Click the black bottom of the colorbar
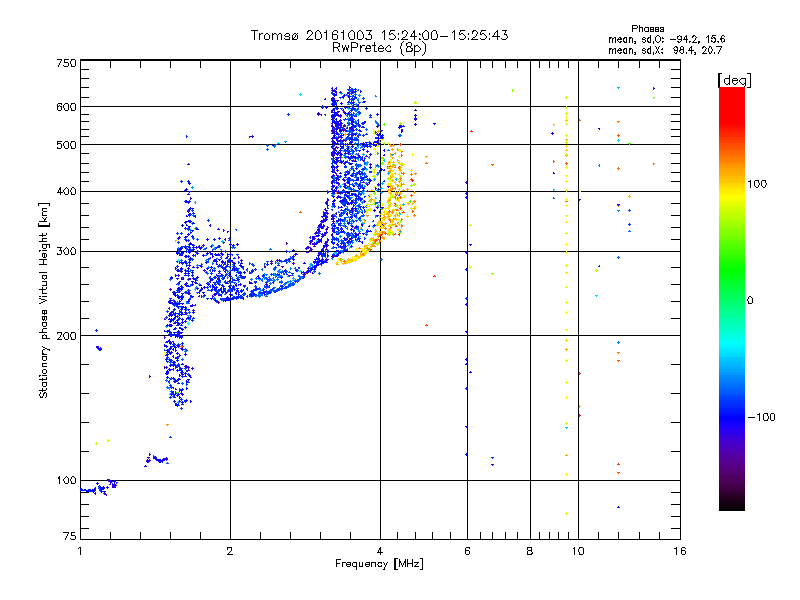Screen dimensions: 800x600 tap(732, 503)
